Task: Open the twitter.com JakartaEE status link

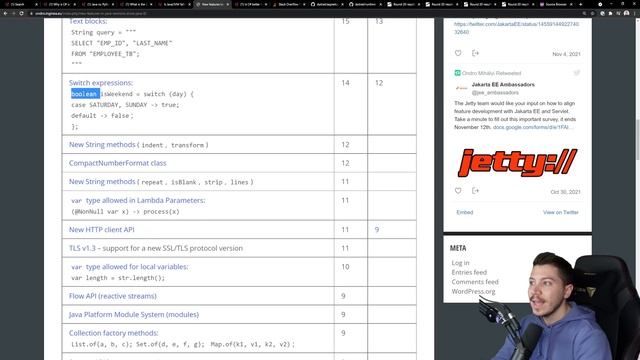Action: [516, 28]
